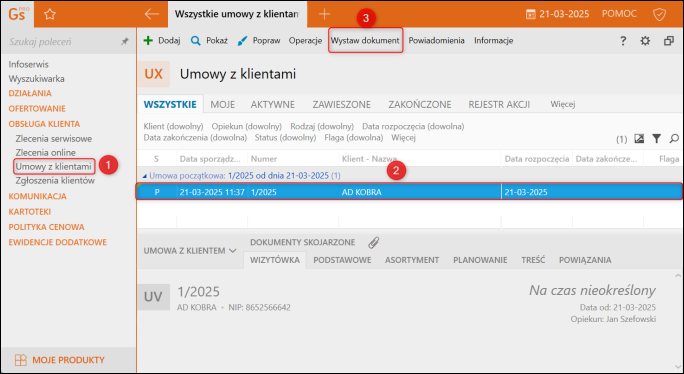Open Zlecenia serwisowe in sidebar
Image resolution: width=684 pixels, height=374 pixels.
tap(54, 139)
